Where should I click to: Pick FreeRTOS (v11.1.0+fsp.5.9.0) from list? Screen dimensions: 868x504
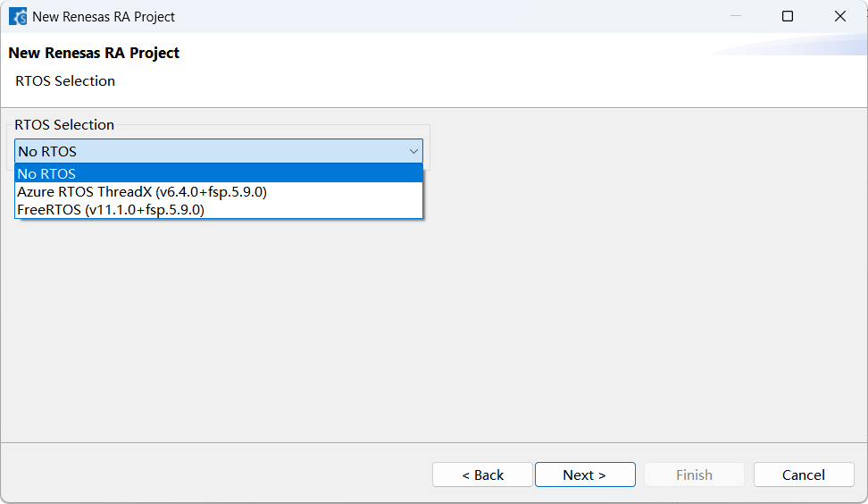pos(219,210)
